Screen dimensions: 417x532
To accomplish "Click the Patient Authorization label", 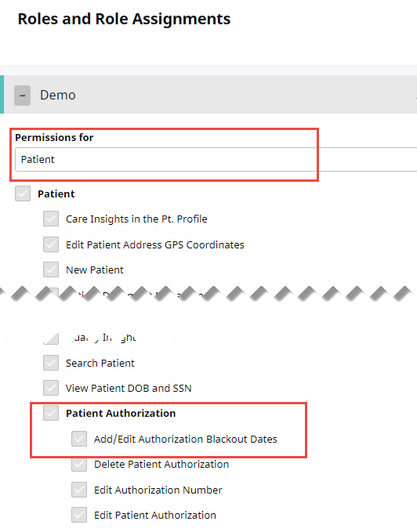I will (121, 413).
